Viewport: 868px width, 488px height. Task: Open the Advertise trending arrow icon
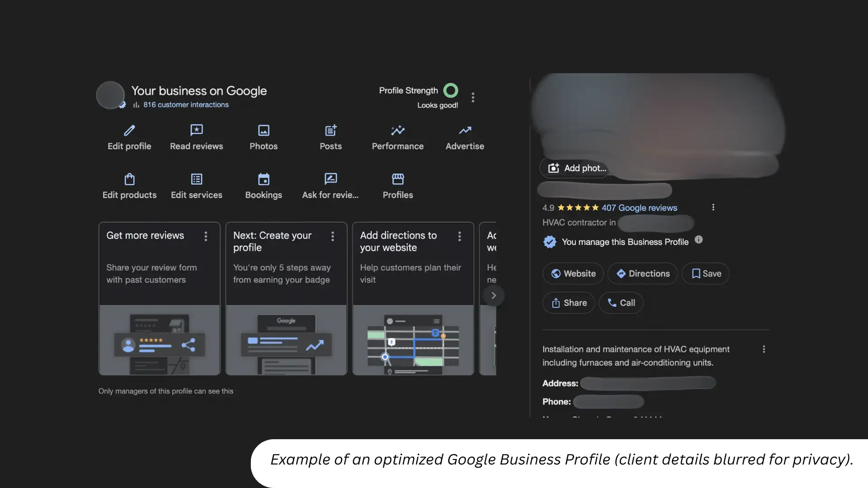[465, 131]
